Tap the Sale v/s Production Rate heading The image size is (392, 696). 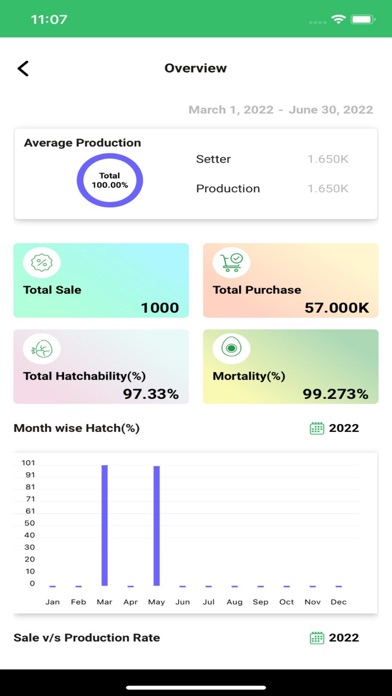87,638
